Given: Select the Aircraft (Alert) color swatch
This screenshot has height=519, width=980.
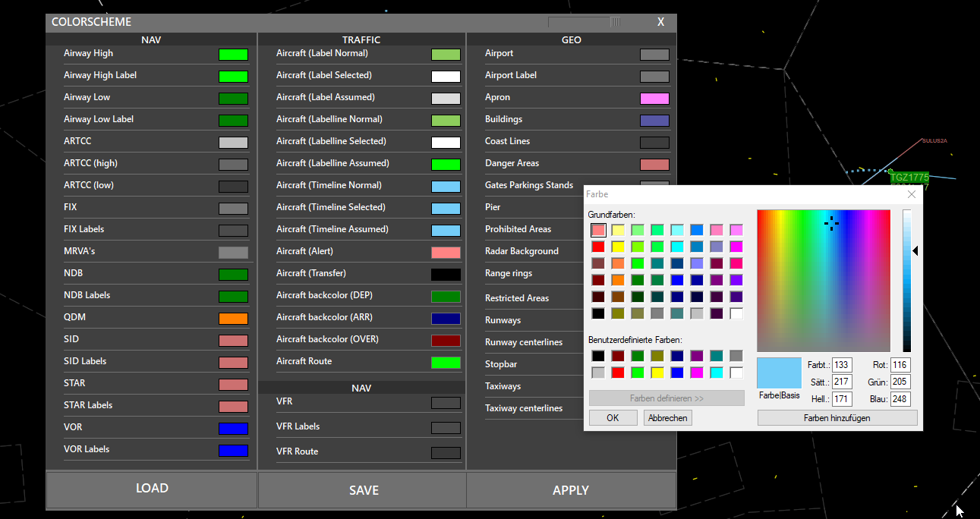Looking at the screenshot, I should [x=446, y=253].
